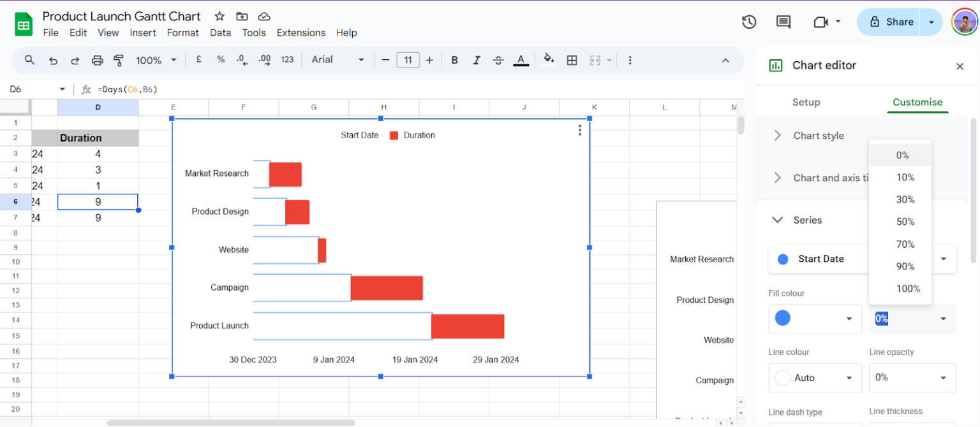Screen dimensions: 980x427
Task: Click the Share button
Action: (x=896, y=22)
